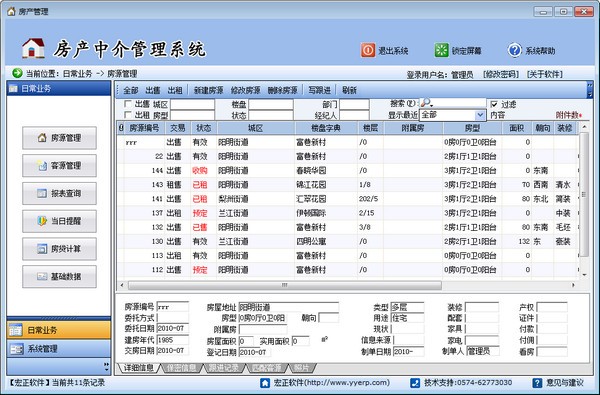Select row 130 with 四明公寓
Viewport: 600px width, 395px height.
[x=347, y=241]
